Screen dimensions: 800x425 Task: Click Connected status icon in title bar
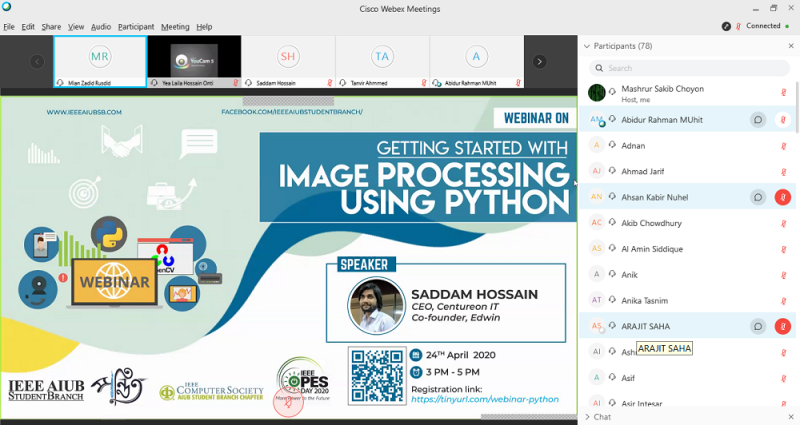[726, 26]
